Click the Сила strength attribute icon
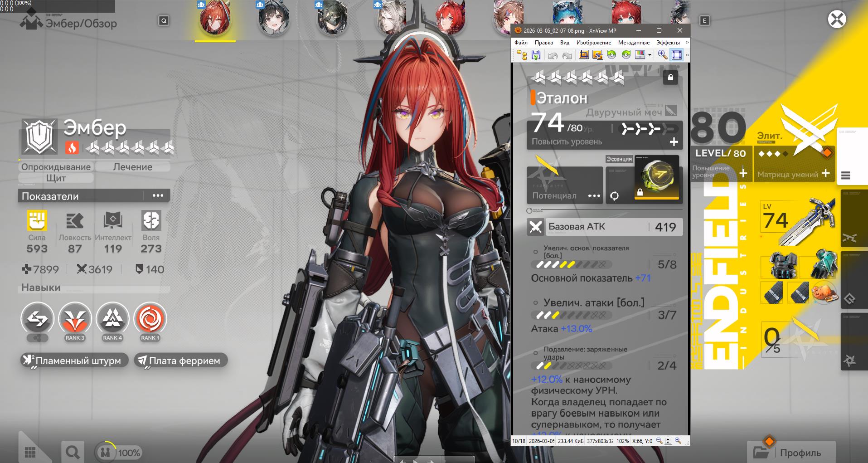 pos(37,221)
